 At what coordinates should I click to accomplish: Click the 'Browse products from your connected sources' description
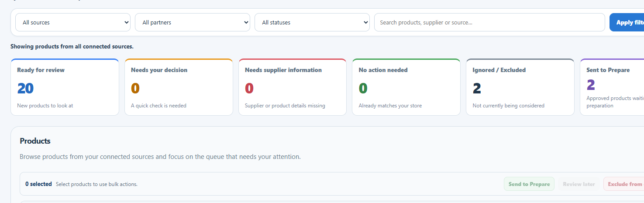click(x=160, y=156)
